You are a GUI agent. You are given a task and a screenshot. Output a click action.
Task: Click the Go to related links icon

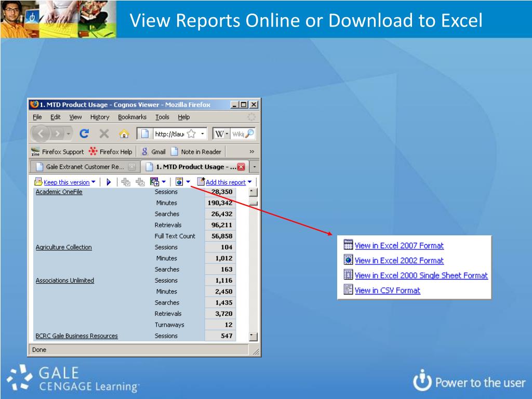coord(154,182)
